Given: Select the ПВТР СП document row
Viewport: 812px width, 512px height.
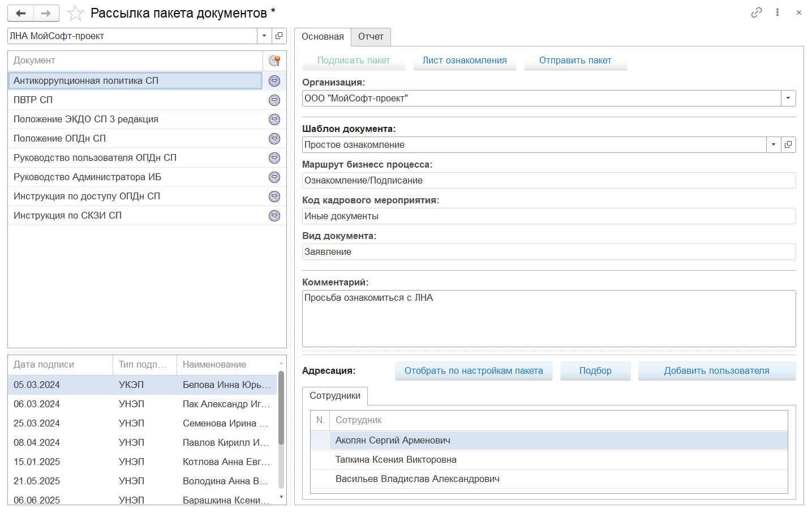Looking at the screenshot, I should click(135, 100).
